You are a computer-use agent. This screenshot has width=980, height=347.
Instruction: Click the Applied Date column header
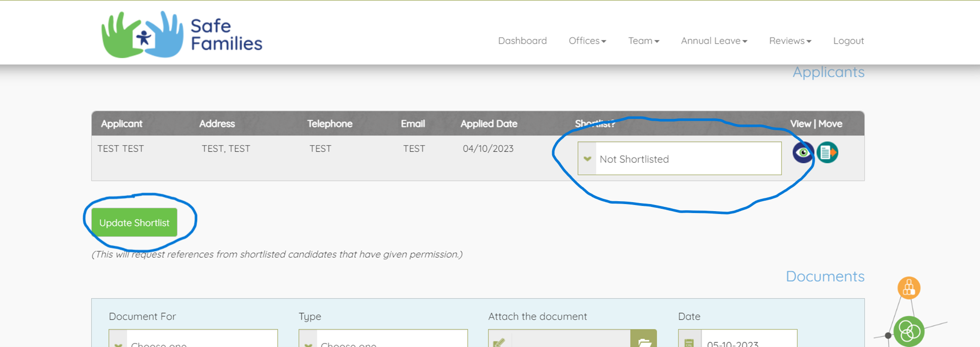click(489, 124)
